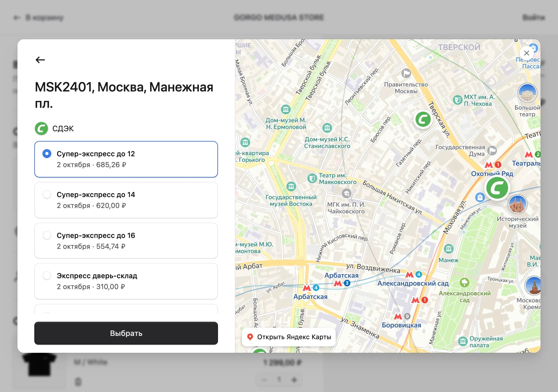Click Арбатская line 4 metro icon
Viewport: 558px width, 392px height.
307,288
